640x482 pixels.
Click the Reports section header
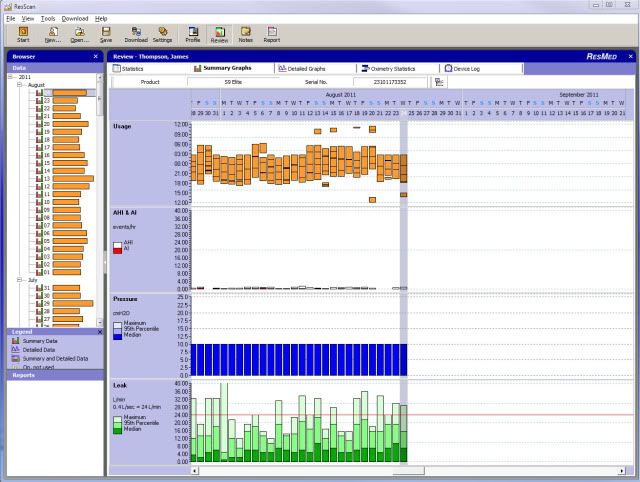tap(55, 375)
